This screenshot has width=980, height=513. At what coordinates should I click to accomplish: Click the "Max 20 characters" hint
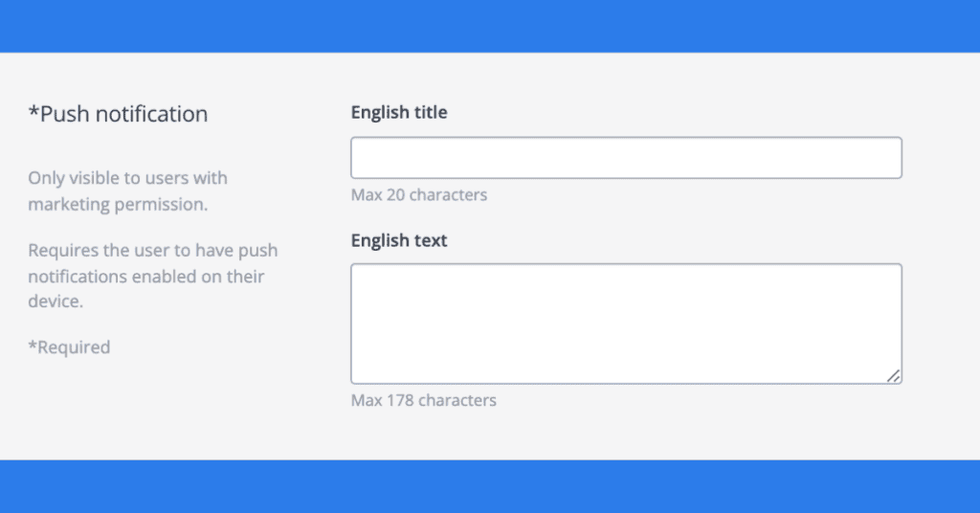tap(419, 195)
